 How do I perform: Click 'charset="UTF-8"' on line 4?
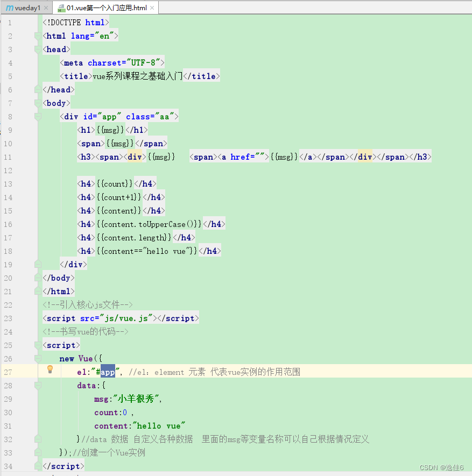click(124, 63)
